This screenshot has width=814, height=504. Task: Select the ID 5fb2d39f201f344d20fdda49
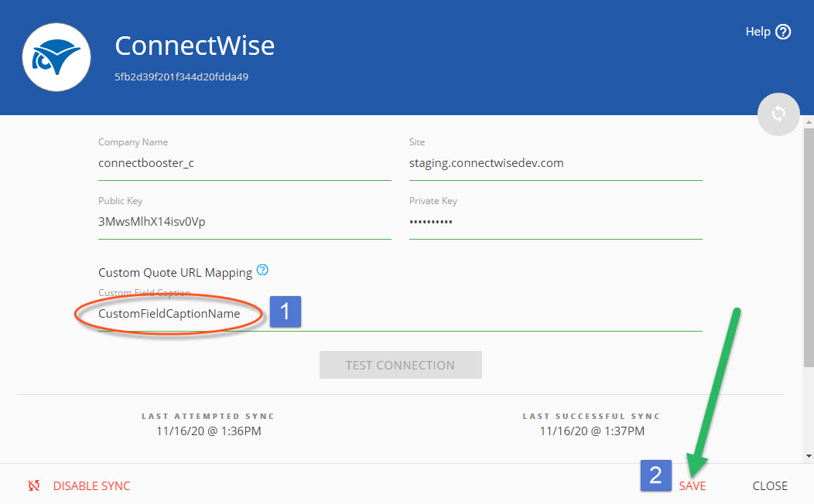pyautogui.click(x=182, y=77)
